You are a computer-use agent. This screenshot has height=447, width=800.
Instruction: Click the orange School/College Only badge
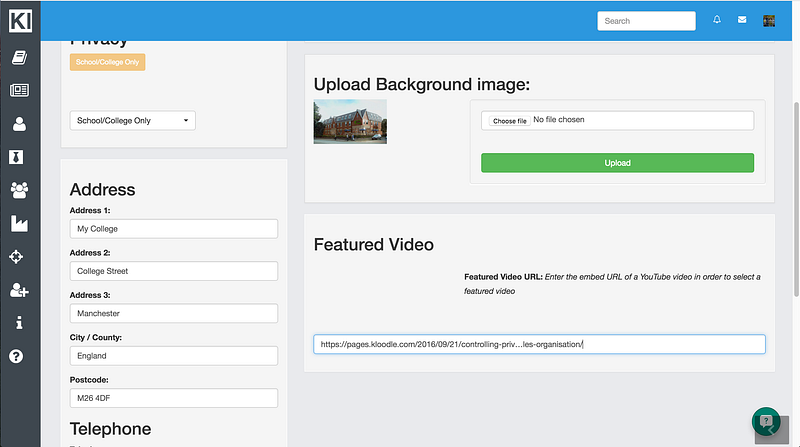click(x=108, y=62)
